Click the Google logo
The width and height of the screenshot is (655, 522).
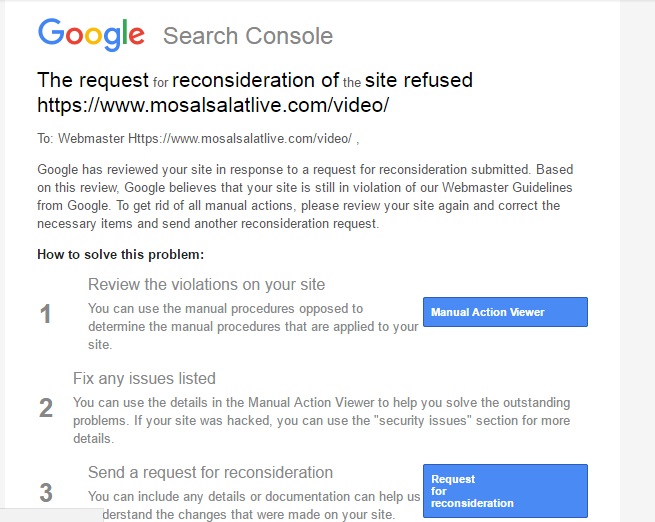click(x=91, y=35)
